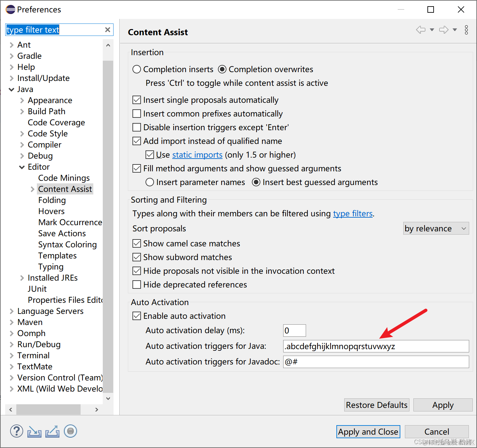The image size is (477, 448).
Task: Enable Hide deprecated references
Action: 137,285
